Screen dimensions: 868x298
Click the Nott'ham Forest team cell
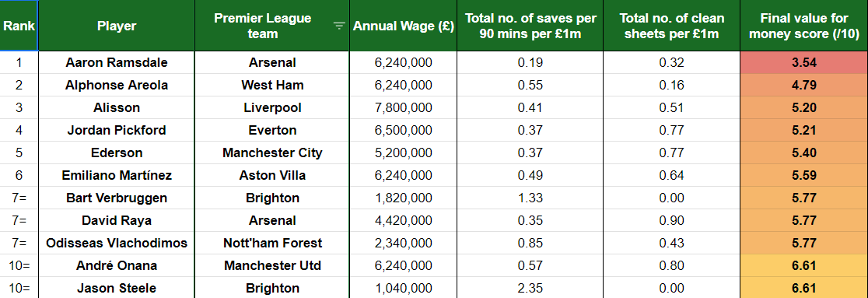(272, 243)
